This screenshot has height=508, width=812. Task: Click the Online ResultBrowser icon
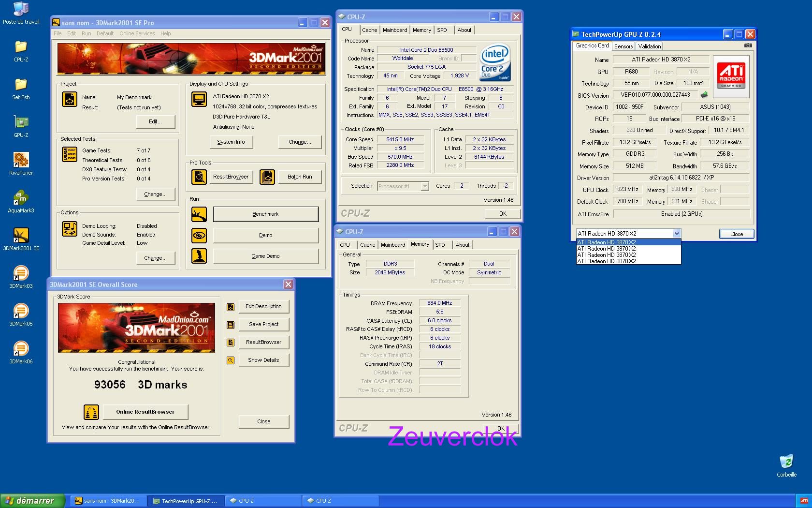(x=91, y=412)
